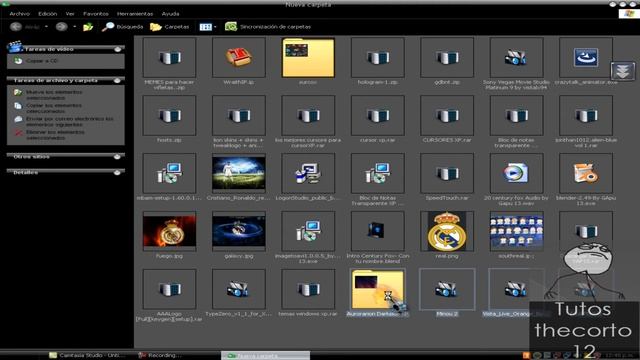640x360 pixels.
Task: Open the Ayuda menu
Action: 170,14
